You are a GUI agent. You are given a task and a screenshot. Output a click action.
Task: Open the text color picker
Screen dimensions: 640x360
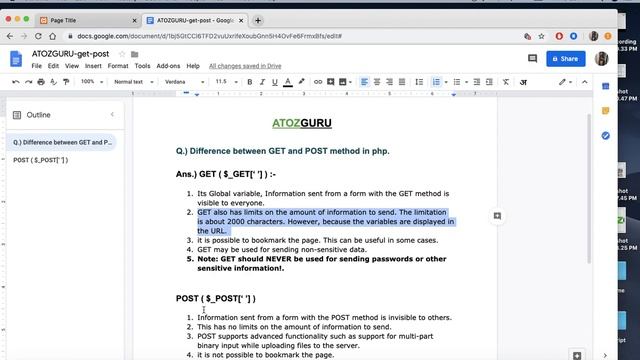coord(288,82)
